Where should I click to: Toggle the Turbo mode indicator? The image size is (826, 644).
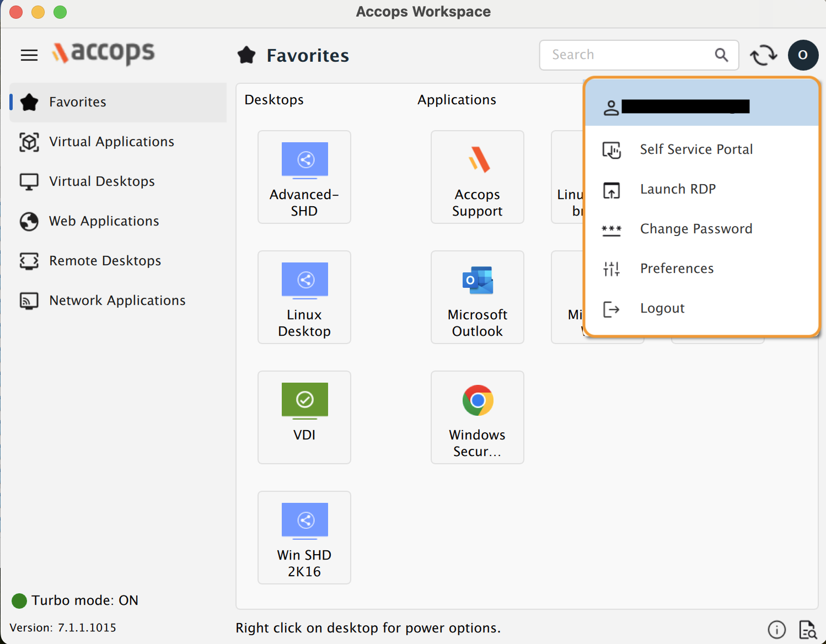click(x=20, y=600)
